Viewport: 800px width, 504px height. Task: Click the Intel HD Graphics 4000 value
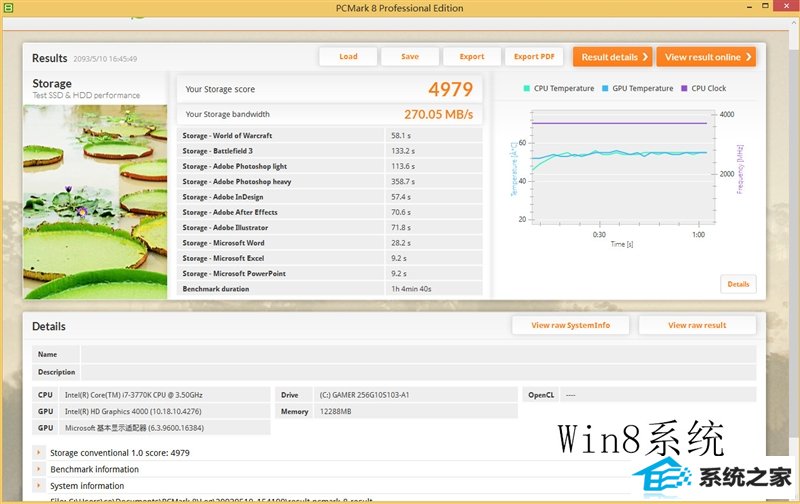click(133, 411)
